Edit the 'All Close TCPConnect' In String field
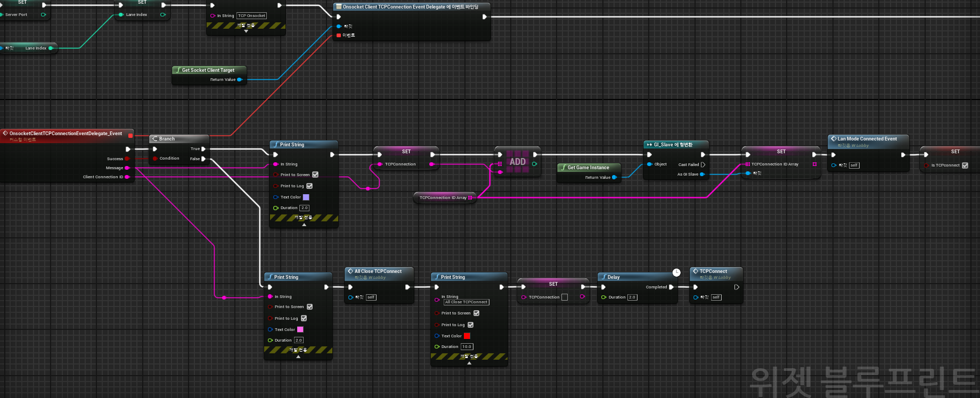This screenshot has width=980, height=398. pyautogui.click(x=467, y=302)
